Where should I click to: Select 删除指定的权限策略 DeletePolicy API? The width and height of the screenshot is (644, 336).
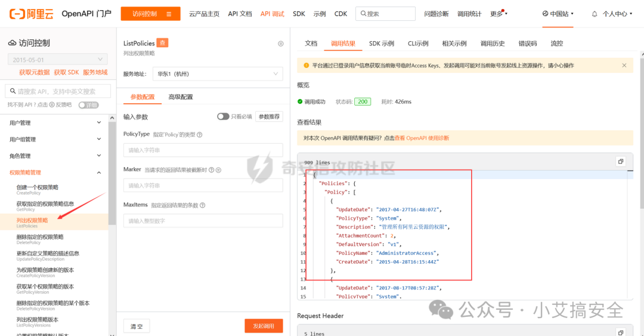click(x=54, y=239)
